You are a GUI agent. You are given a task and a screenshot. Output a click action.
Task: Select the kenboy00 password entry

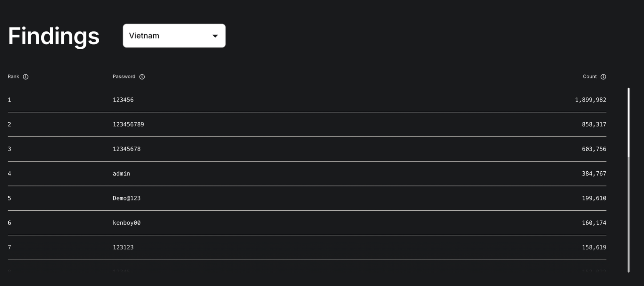pyautogui.click(x=126, y=223)
